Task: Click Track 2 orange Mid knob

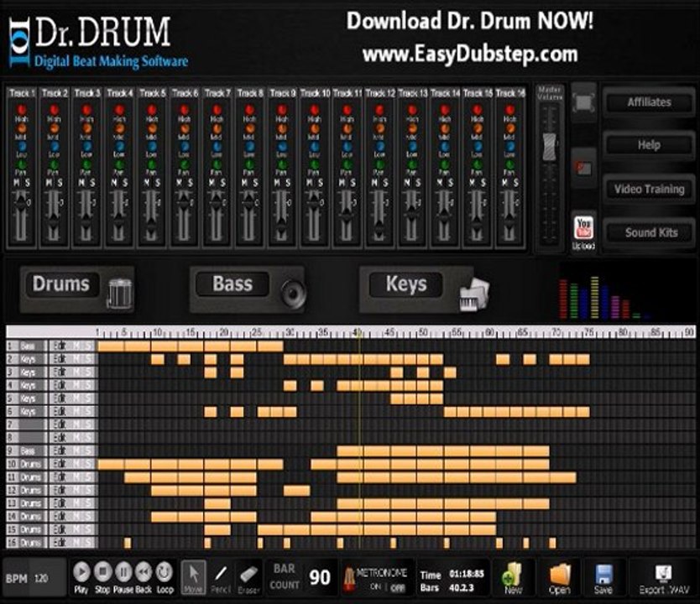Action: coord(54,128)
